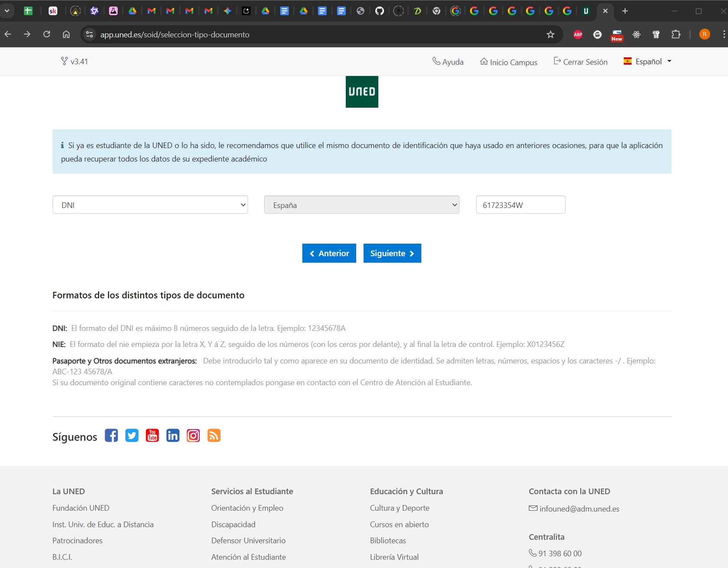Screen dimensions: 728x568
Task: Open a new browser tab
Action: (x=625, y=11)
